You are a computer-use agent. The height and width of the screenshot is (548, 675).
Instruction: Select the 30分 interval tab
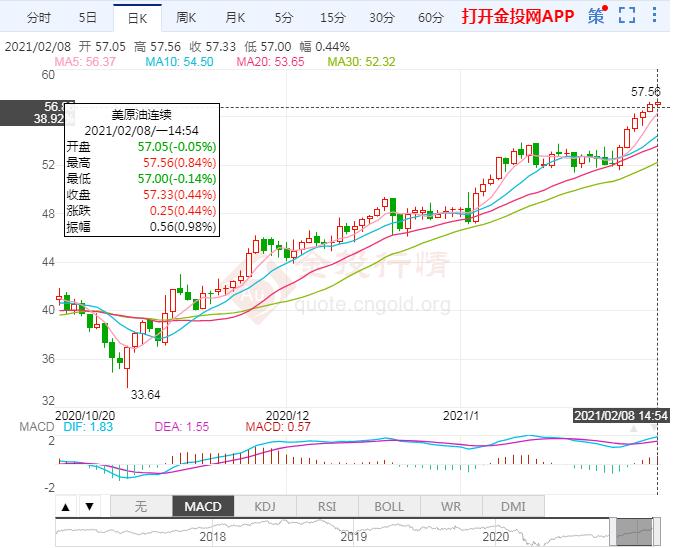pyautogui.click(x=381, y=17)
